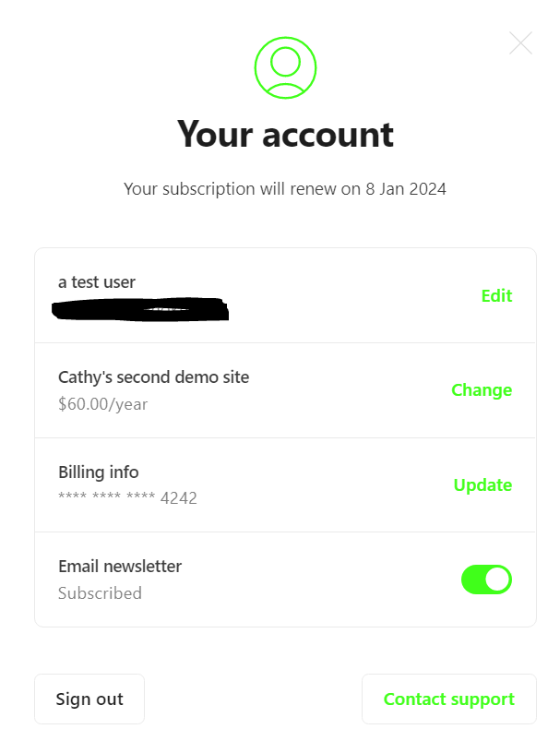Click the masked card number asterisks
Viewport: 560px width, 741px height.
107,496
